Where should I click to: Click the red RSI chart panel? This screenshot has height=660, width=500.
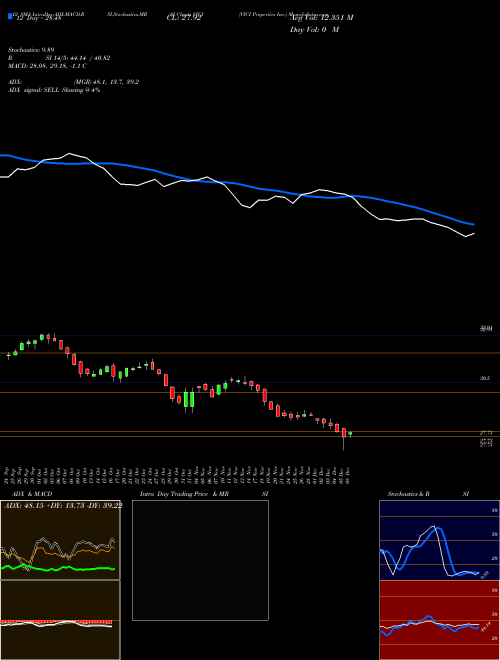tap(439, 620)
